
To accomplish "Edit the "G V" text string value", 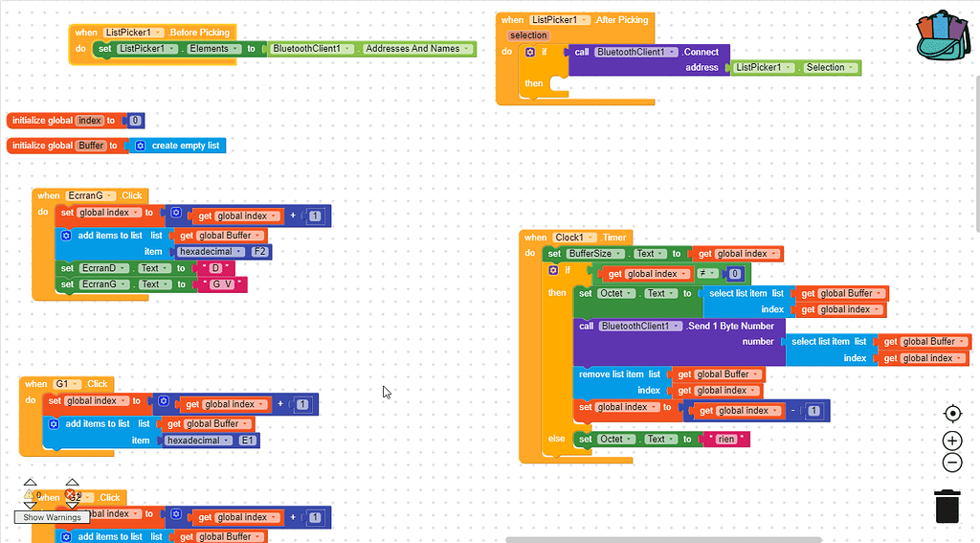I will point(222,284).
